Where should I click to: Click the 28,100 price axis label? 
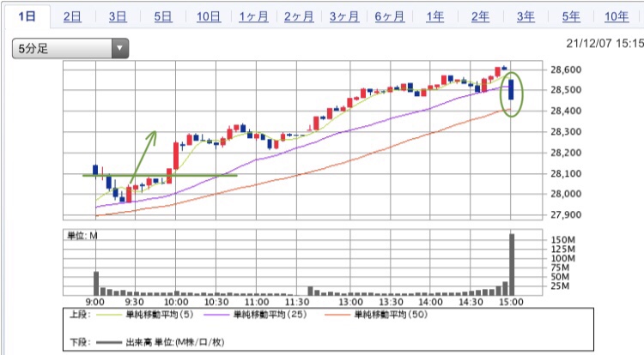566,173
